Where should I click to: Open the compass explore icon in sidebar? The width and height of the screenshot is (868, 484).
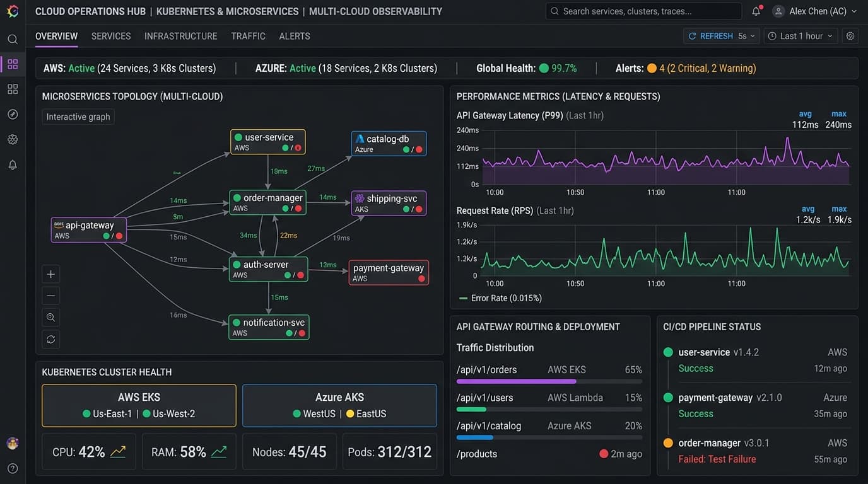tap(13, 114)
